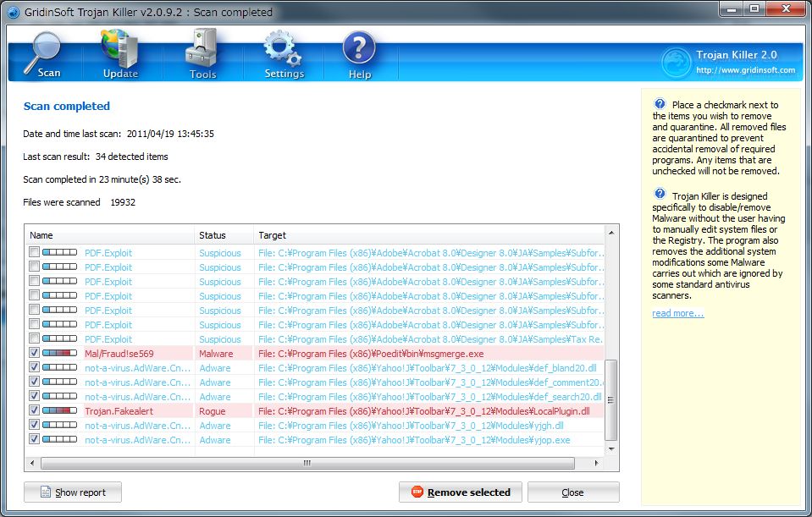Sort list by Target column header
Viewport: 812px width, 517px height.
(x=428, y=235)
